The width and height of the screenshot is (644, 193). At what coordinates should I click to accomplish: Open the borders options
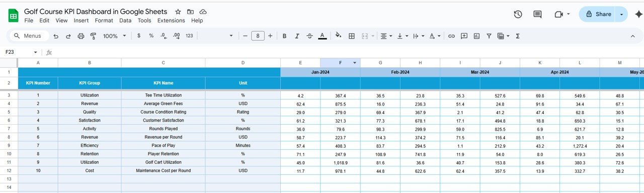tap(352, 36)
